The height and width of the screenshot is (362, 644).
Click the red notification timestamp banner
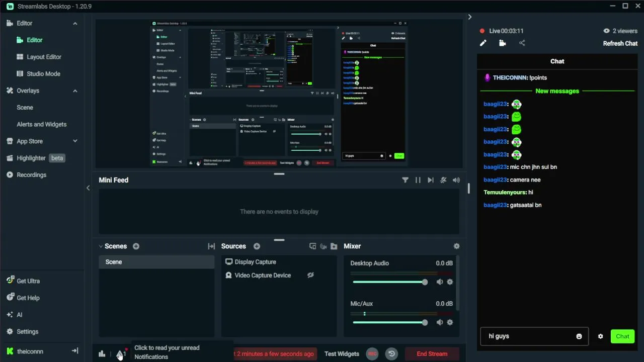click(x=275, y=354)
